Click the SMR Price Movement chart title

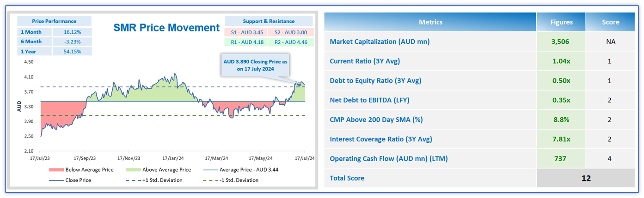(166, 28)
